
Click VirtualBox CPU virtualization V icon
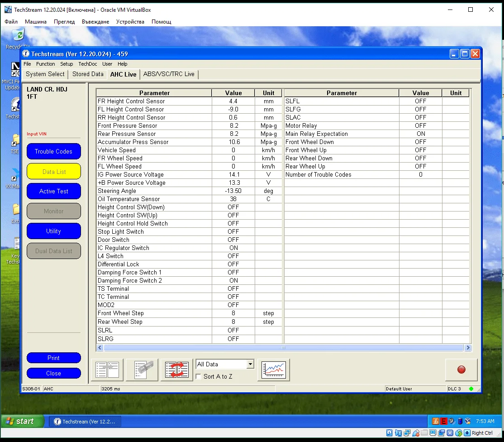(x=450, y=433)
